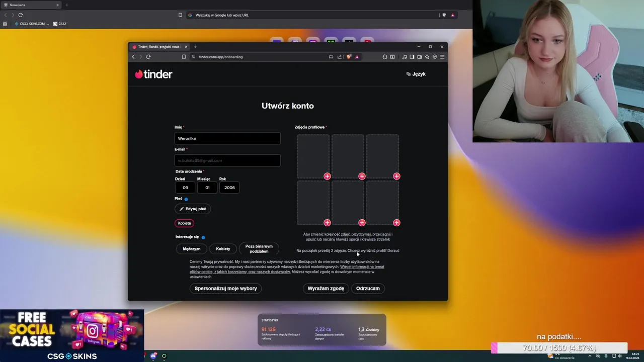Open the share icon in Tinder address bar
Viewport: 644px width, 362px height.
[x=340, y=57]
